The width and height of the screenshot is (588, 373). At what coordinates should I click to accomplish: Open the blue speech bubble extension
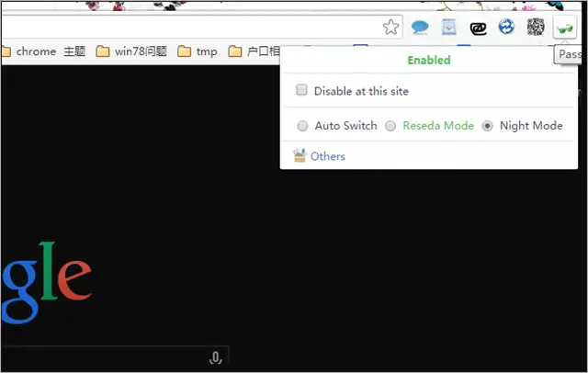point(420,28)
